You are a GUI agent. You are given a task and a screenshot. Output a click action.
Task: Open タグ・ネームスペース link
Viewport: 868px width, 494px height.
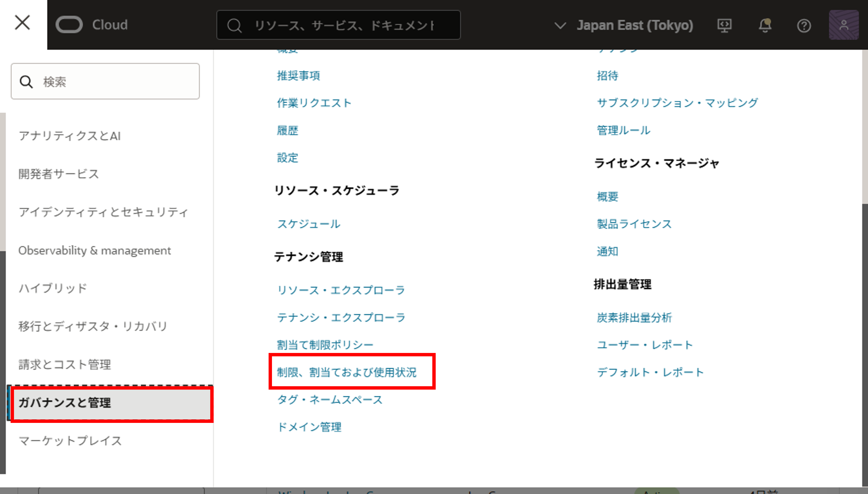(x=329, y=400)
